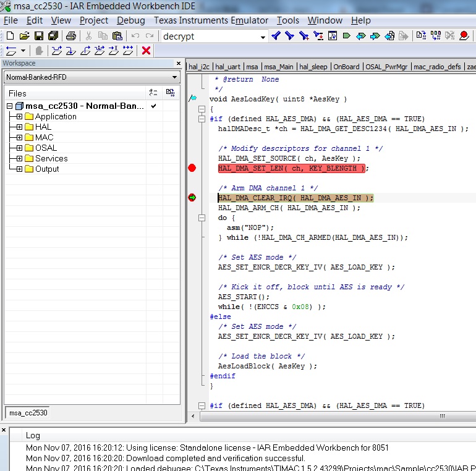Viewport: 476px width, 471px height.
Task: Toggle the msa_cc2530 project checkmark column
Action: [153, 106]
